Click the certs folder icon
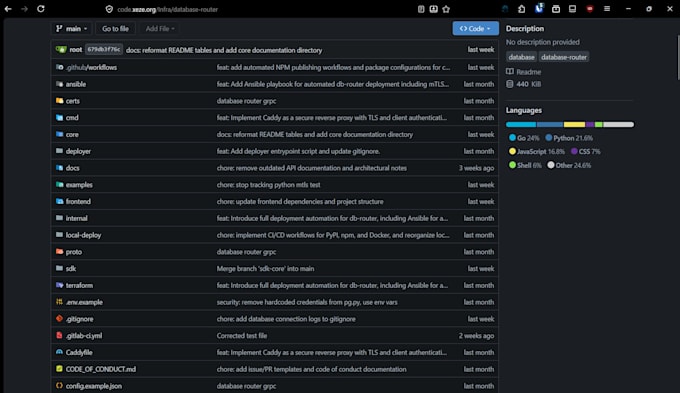680x393 pixels. coord(59,101)
